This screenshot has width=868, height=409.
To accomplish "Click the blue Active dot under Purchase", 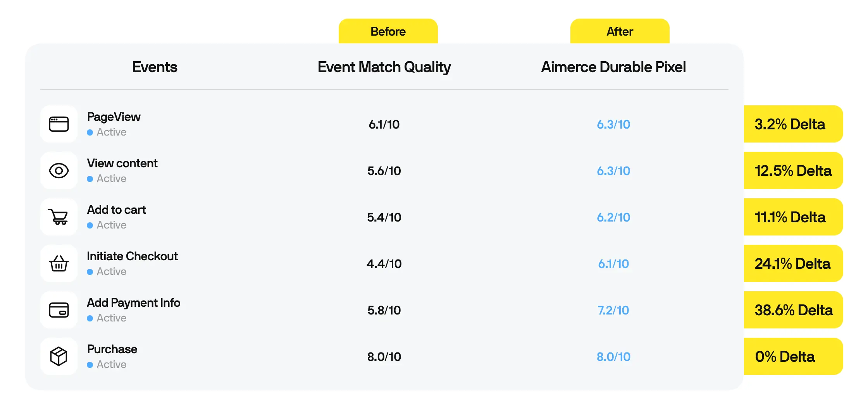I will coord(90,365).
